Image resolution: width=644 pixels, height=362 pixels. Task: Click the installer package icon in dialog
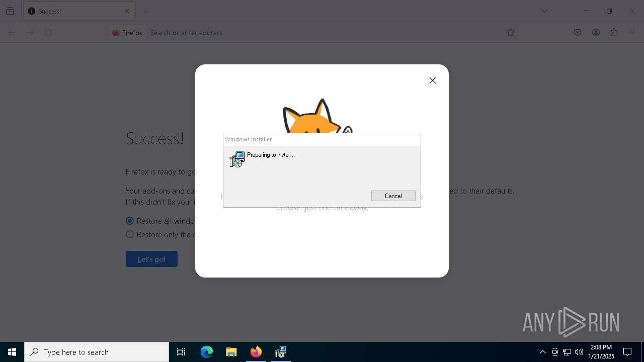coord(237,159)
